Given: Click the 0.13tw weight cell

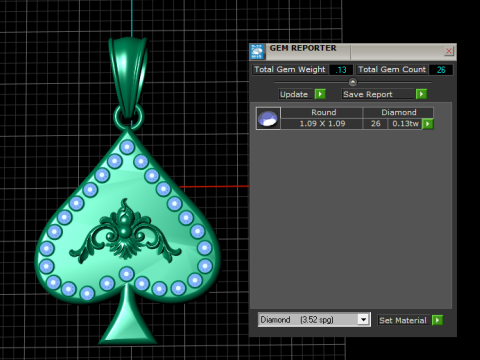Looking at the screenshot, I should coord(405,124).
